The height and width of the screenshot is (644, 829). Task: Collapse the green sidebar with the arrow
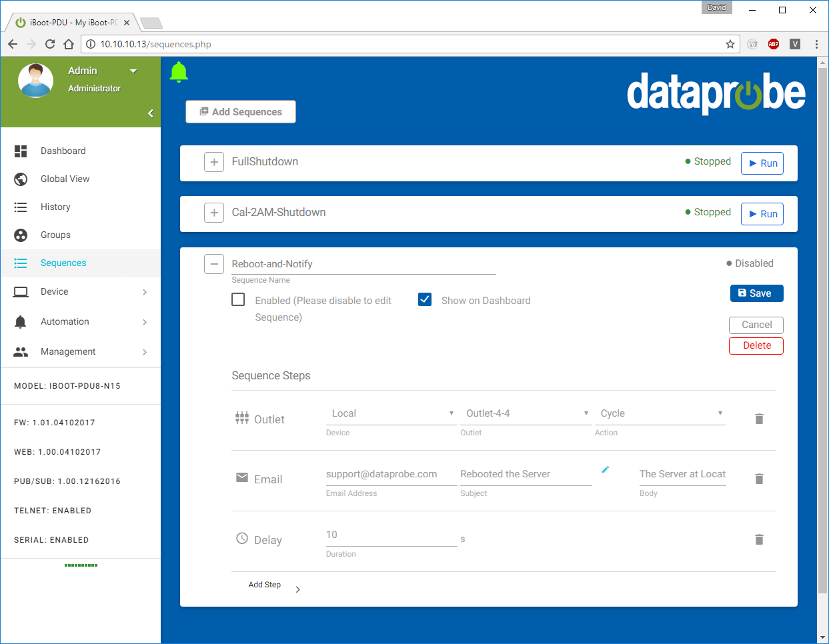click(151, 113)
